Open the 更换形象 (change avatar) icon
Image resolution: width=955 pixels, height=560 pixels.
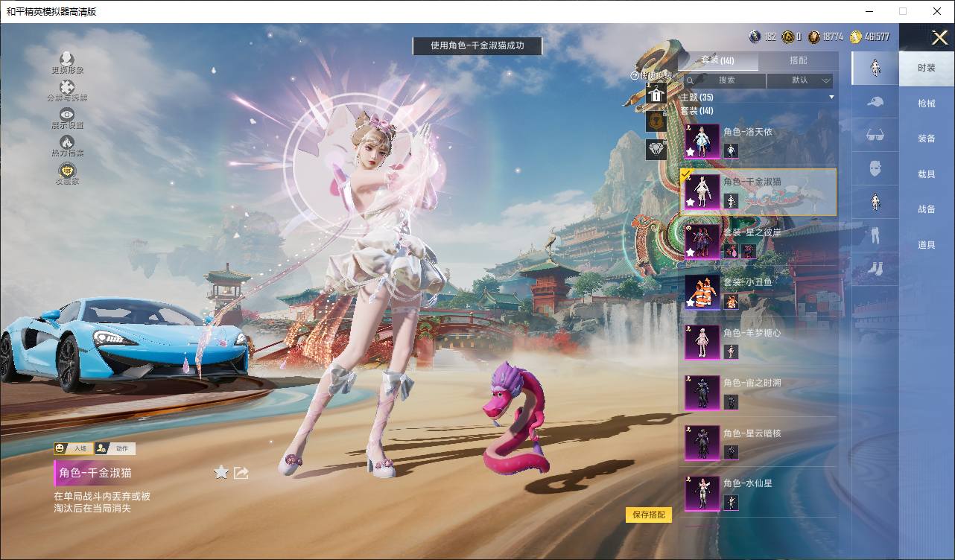tap(67, 59)
